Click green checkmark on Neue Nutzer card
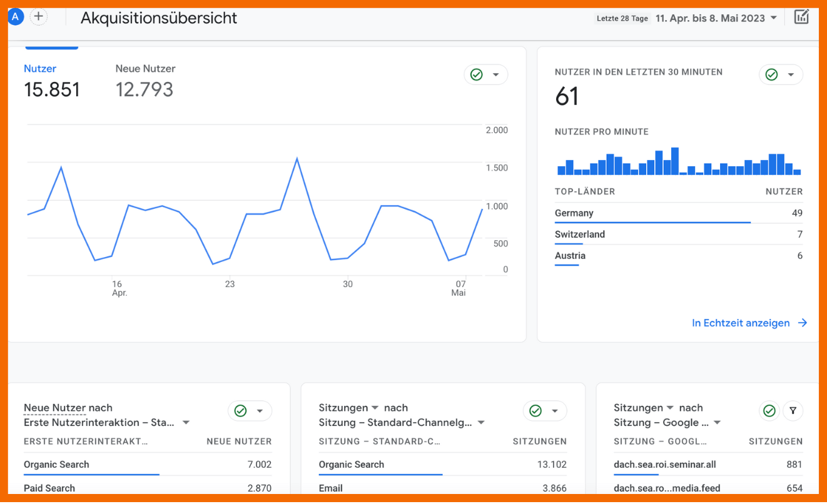The image size is (827, 504). coord(240,411)
